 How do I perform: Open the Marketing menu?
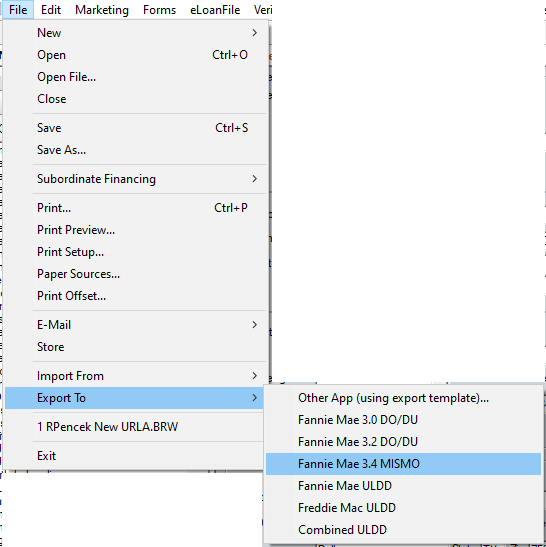[x=102, y=10]
